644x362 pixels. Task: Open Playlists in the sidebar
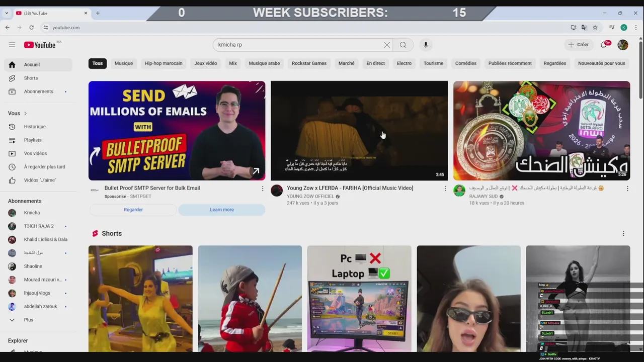click(x=38, y=140)
